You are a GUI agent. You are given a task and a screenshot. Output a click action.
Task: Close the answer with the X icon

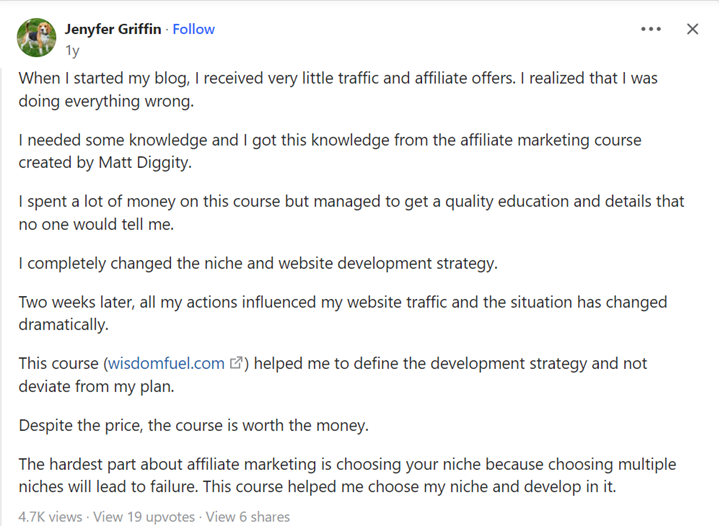692,29
